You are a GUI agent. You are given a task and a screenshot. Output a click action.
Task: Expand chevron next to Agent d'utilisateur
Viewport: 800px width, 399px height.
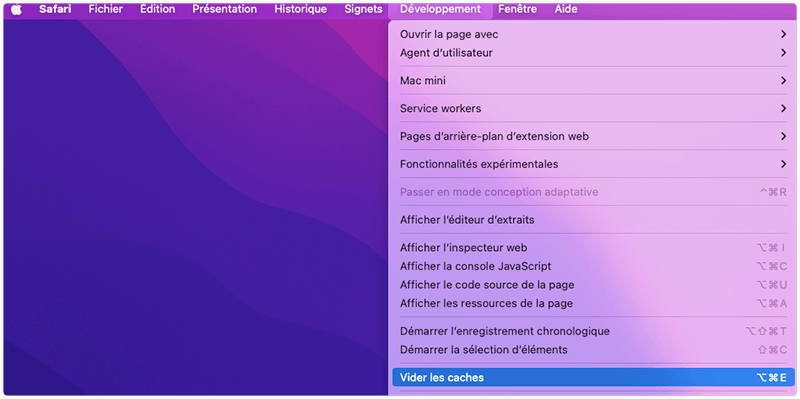tap(783, 53)
